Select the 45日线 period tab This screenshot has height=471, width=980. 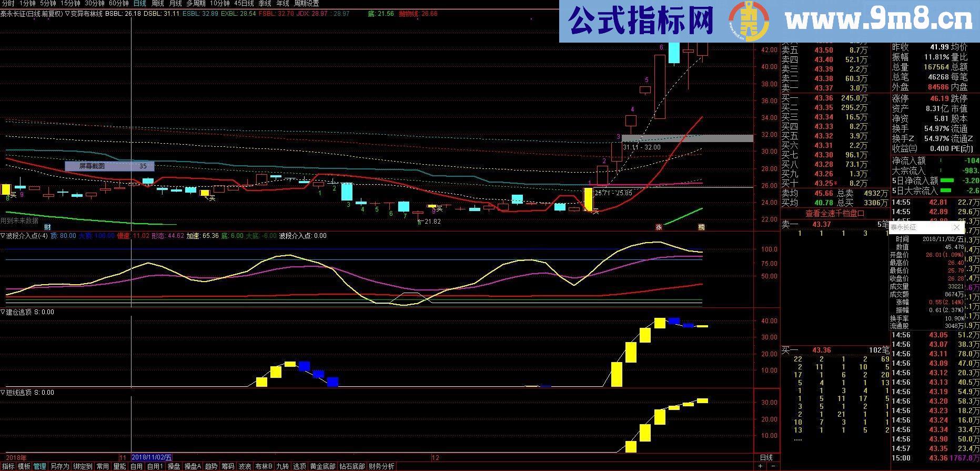(244, 4)
